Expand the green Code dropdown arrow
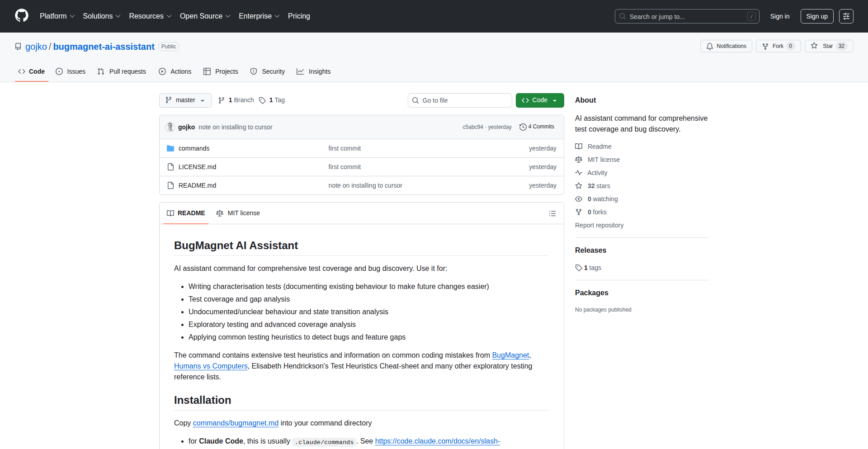 [x=555, y=100]
